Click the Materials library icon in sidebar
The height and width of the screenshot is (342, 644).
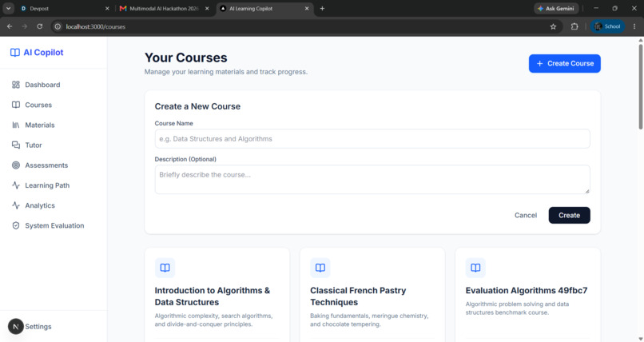pos(16,125)
